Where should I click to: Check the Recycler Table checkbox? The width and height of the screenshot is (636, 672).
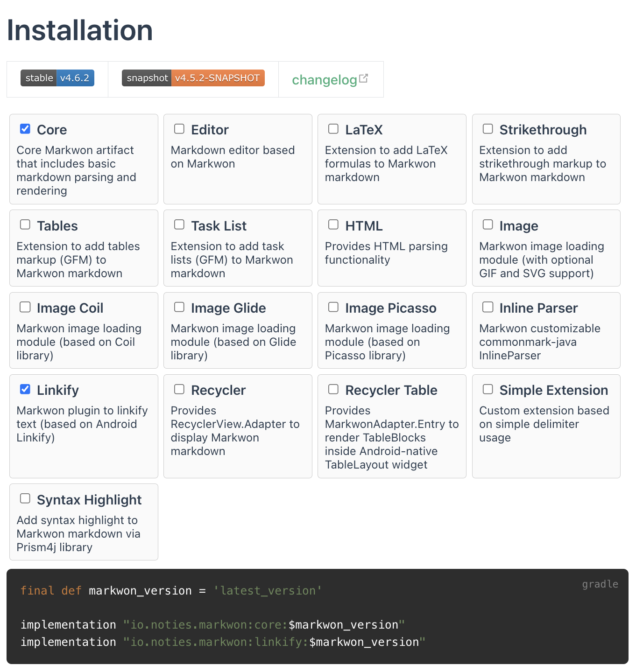pos(333,389)
